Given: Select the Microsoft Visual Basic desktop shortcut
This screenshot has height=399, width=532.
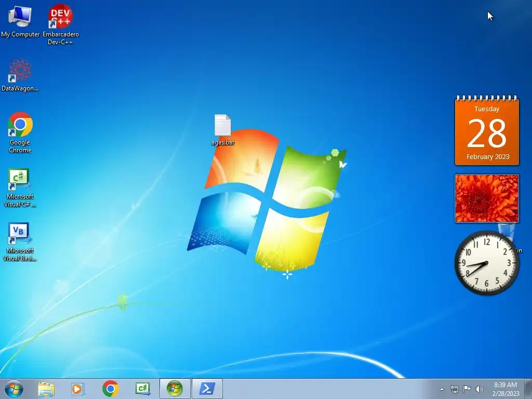Looking at the screenshot, I should [x=20, y=242].
